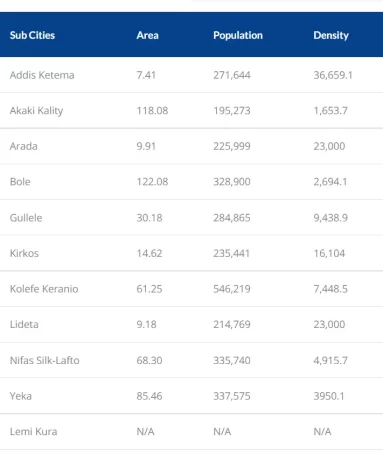Click the Sub Cities column header
The width and height of the screenshot is (383, 454).
(x=32, y=35)
